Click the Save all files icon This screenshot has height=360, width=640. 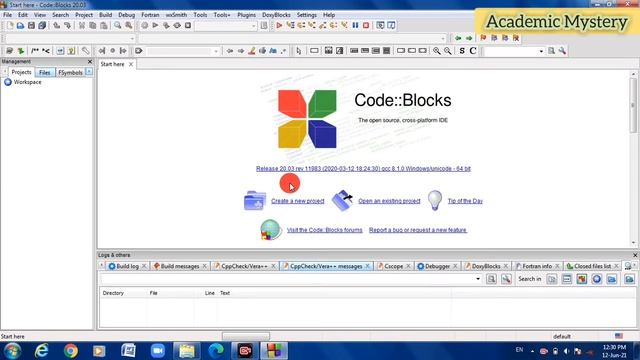42,25
